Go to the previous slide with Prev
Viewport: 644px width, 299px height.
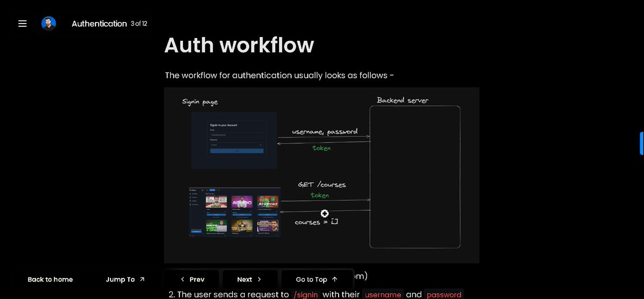coord(192,279)
